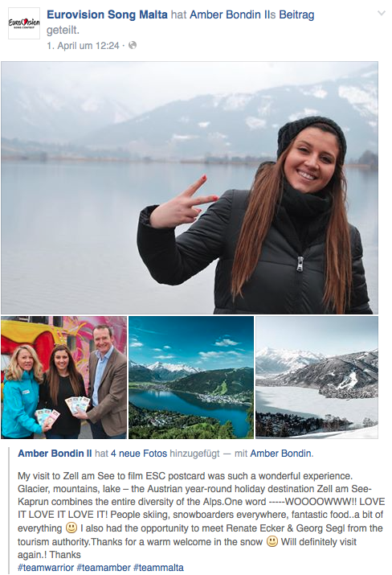Click the post caption text paragraph
This screenshot has width=392, height=575.
(201, 515)
